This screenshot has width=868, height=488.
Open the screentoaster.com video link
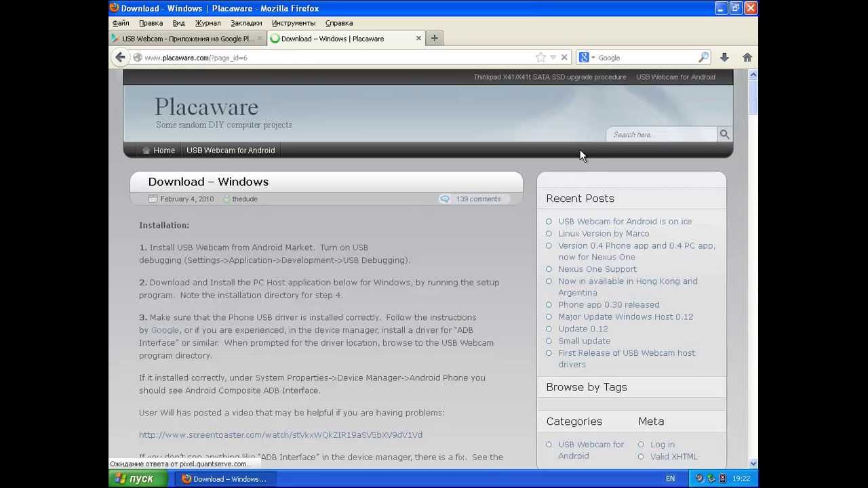click(x=281, y=435)
